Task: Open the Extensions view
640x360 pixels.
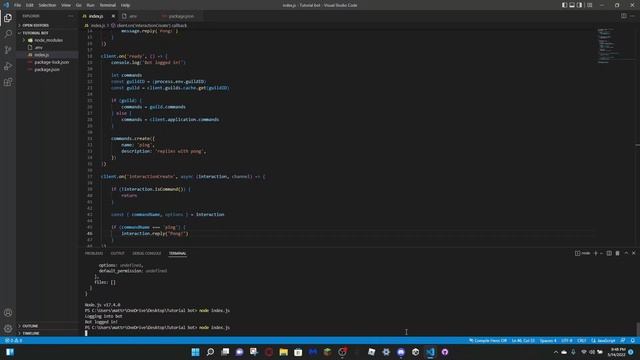Action: pyautogui.click(x=8, y=82)
